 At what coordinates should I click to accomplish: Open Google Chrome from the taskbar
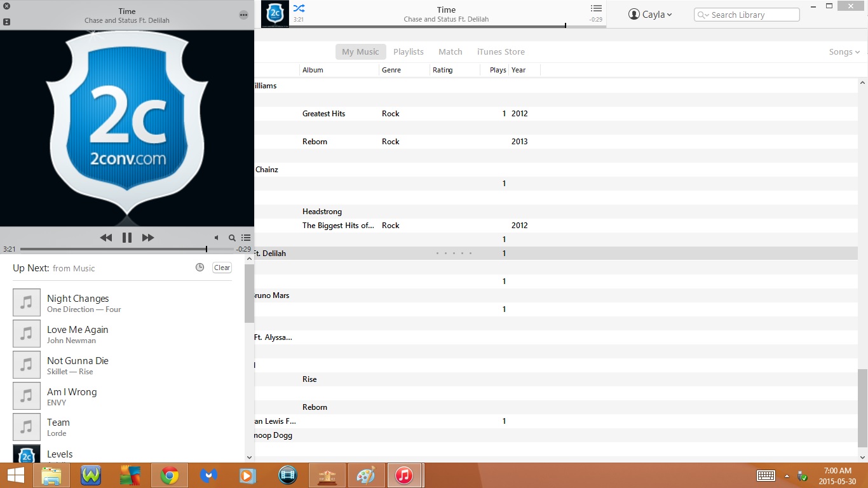pyautogui.click(x=169, y=475)
